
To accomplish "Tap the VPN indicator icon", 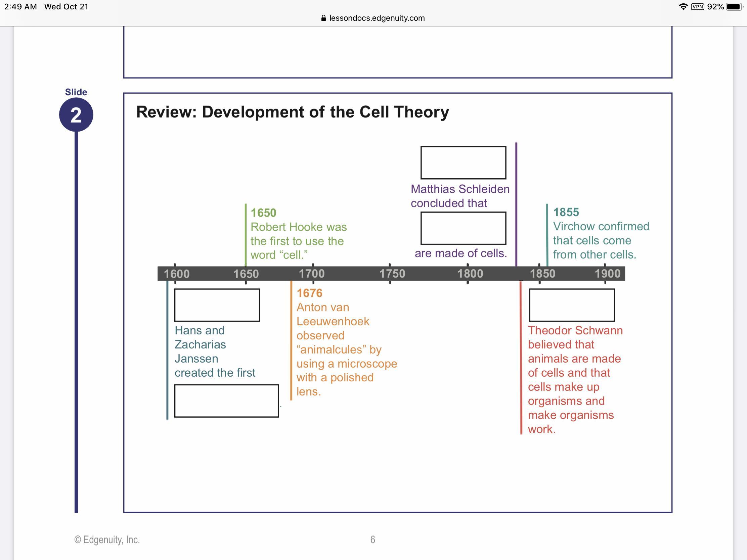I will (697, 7).
